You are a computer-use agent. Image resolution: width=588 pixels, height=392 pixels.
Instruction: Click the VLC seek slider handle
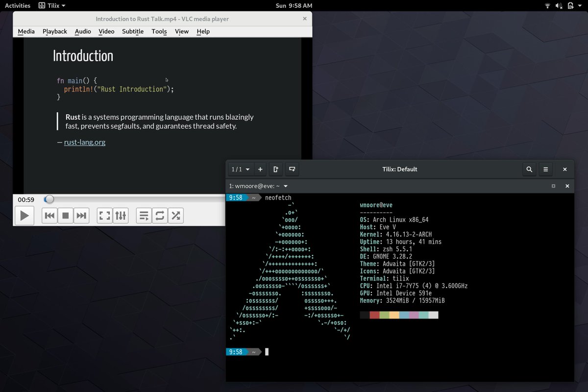pyautogui.click(x=49, y=199)
